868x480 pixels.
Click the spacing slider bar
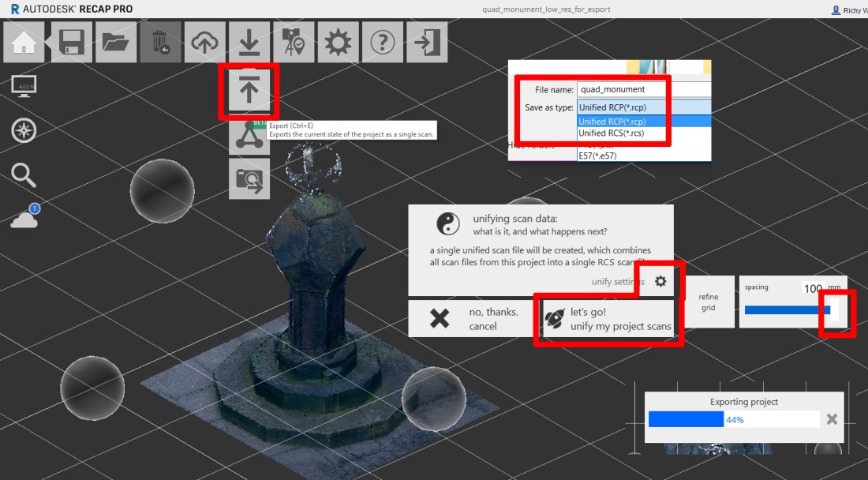[786, 310]
